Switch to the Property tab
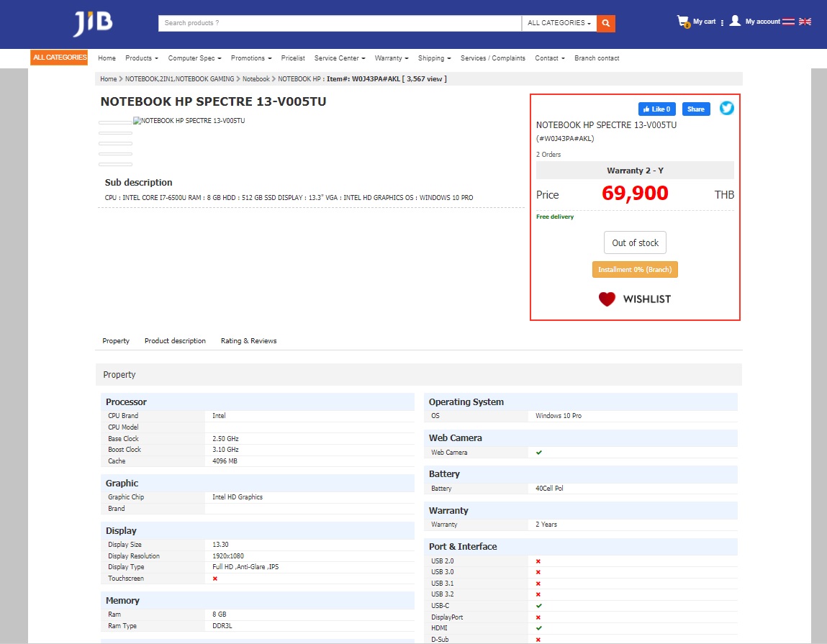 [115, 341]
